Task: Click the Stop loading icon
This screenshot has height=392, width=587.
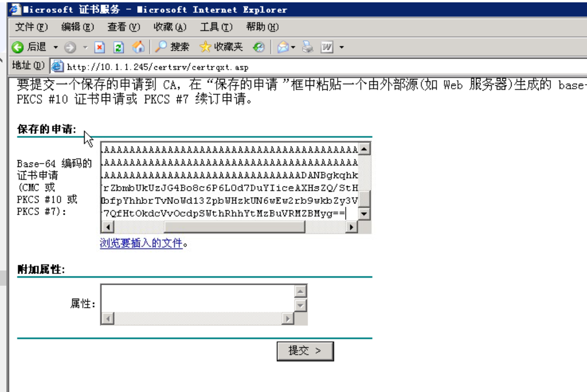Action: [x=99, y=47]
